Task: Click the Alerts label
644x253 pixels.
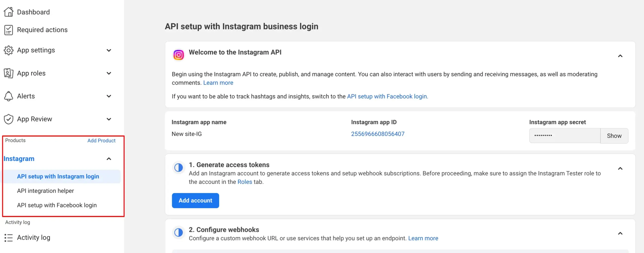Action: pos(26,96)
